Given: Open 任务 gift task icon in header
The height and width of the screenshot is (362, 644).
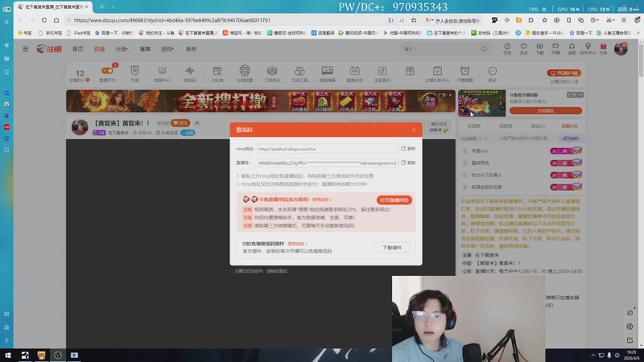Looking at the screenshot, I should tap(603, 48).
